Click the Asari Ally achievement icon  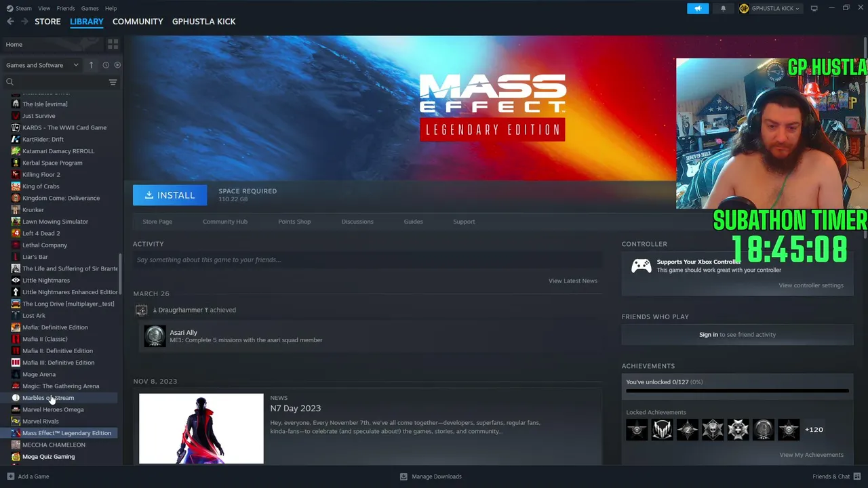click(x=155, y=336)
